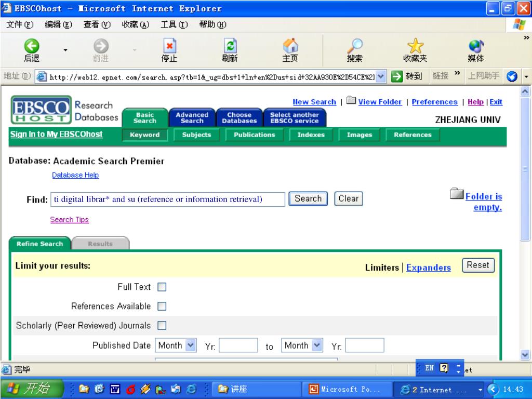
Task: Click the page scrollbar up arrow
Action: coord(525,91)
